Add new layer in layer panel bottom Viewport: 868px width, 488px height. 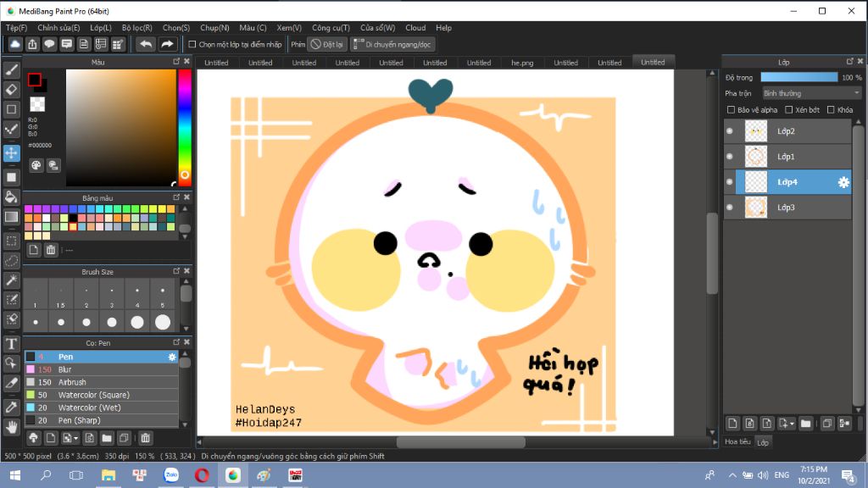(x=732, y=424)
